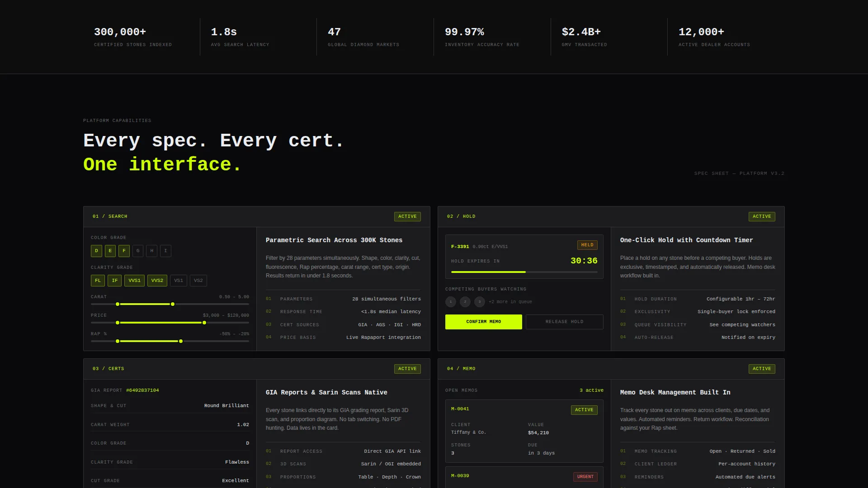Image resolution: width=868 pixels, height=488 pixels.
Task: Click the Price slider minimum handle
Action: click(118, 323)
